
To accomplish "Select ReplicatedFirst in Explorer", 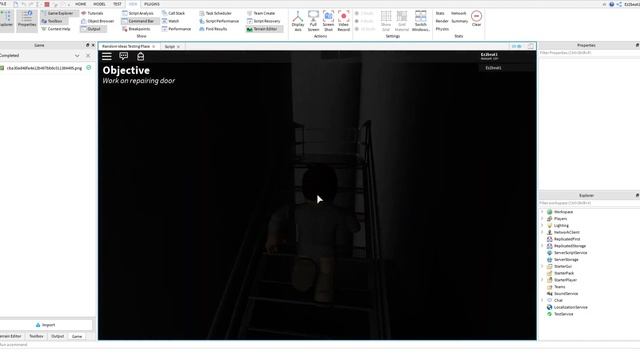I will [x=567, y=239].
